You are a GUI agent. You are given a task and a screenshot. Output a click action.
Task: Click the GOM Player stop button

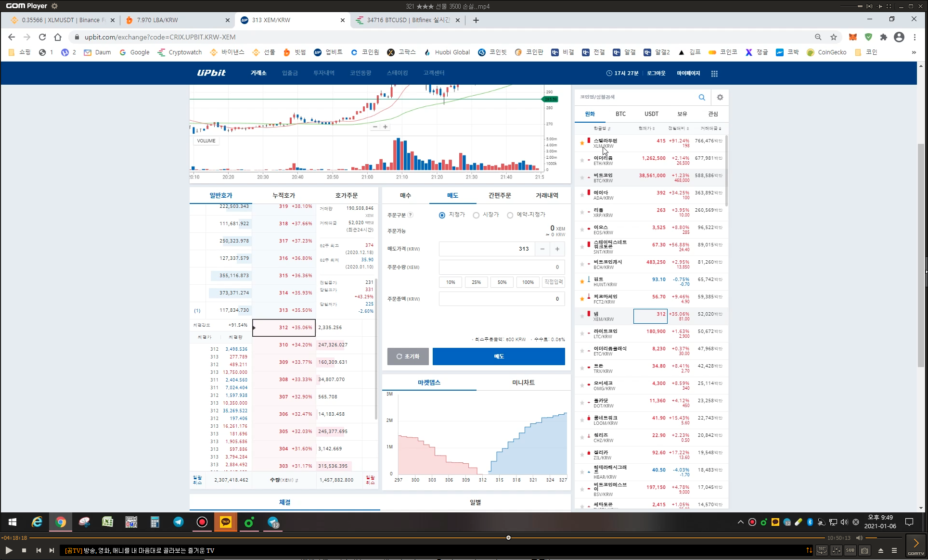coord(24,550)
